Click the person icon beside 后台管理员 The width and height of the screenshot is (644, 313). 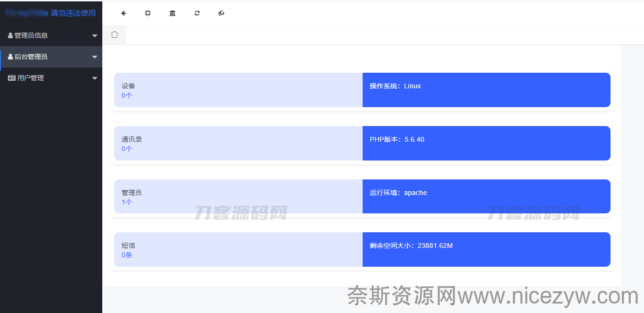click(10, 57)
